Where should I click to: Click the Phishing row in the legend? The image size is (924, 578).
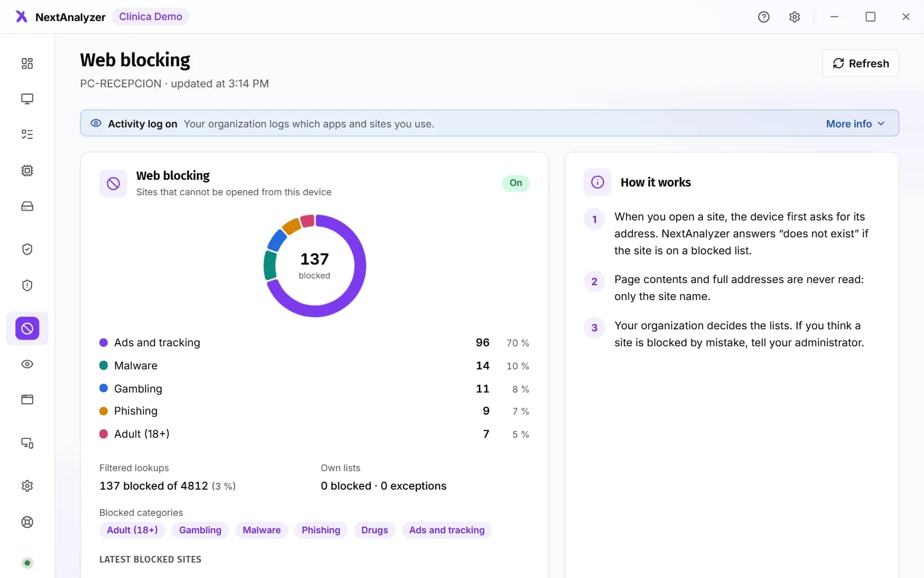click(314, 411)
